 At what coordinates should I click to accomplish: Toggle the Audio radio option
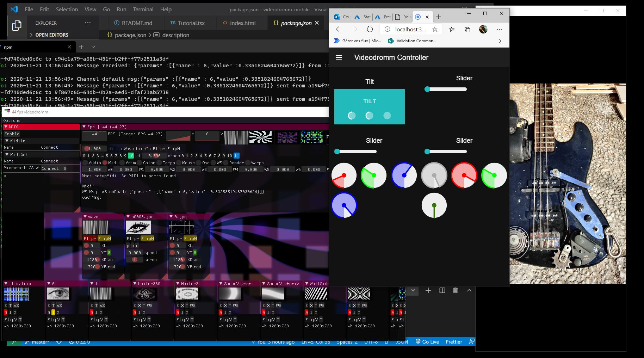pyautogui.click(x=85, y=163)
